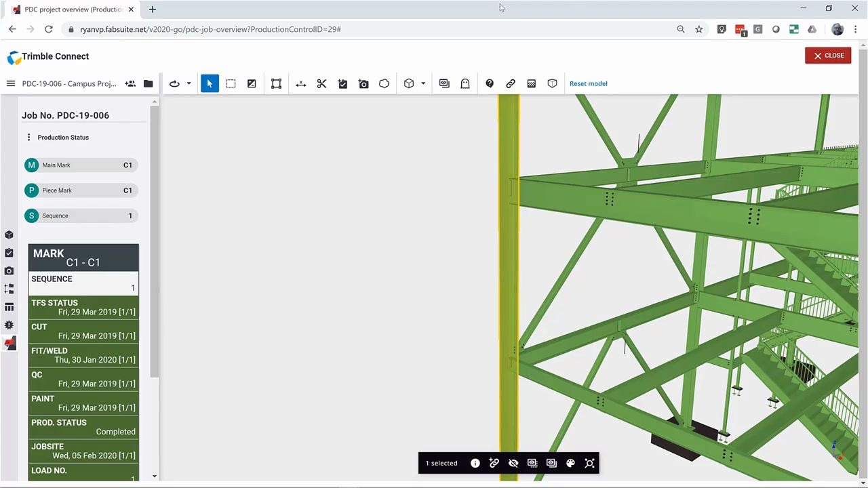
Task: Select the rectangle selection tool
Action: pyautogui.click(x=231, y=83)
